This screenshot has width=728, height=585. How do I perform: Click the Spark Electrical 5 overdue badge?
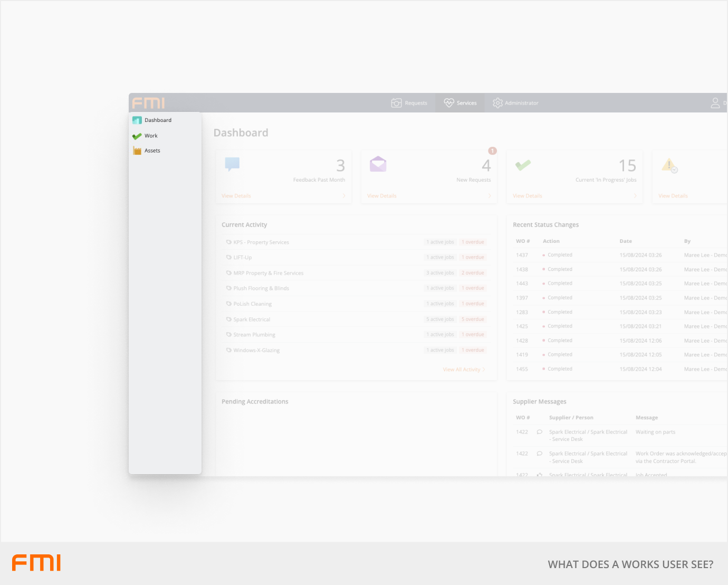(x=473, y=319)
